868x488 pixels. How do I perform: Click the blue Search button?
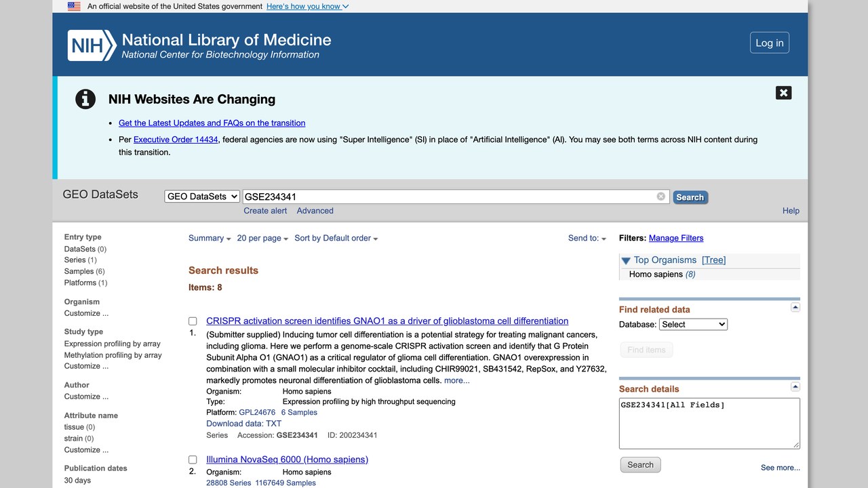pyautogui.click(x=690, y=197)
